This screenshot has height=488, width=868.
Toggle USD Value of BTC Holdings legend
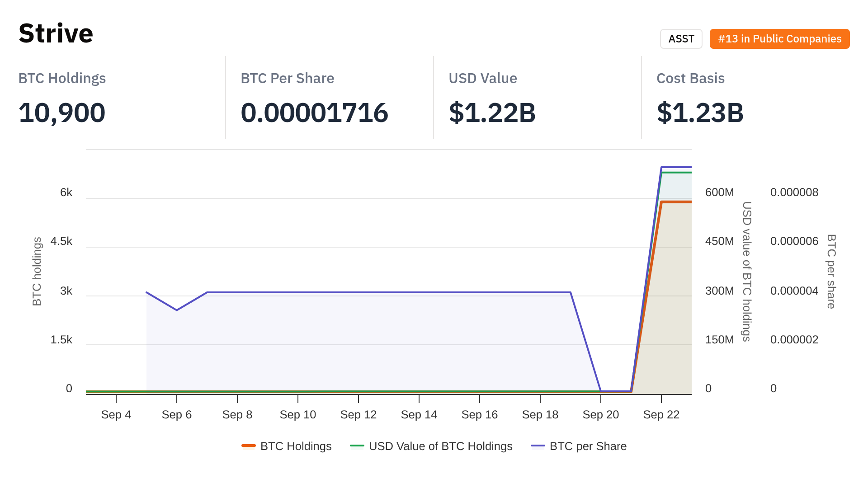click(x=440, y=446)
